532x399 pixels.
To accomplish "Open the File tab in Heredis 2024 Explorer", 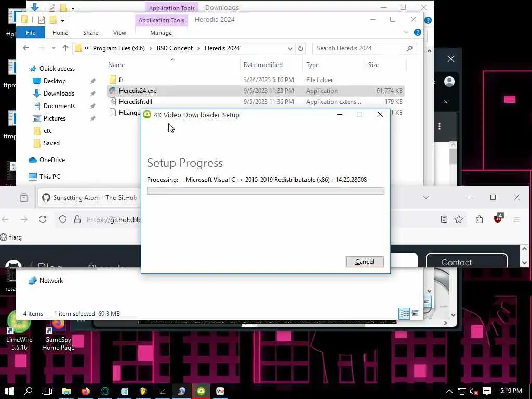I will coord(31,33).
